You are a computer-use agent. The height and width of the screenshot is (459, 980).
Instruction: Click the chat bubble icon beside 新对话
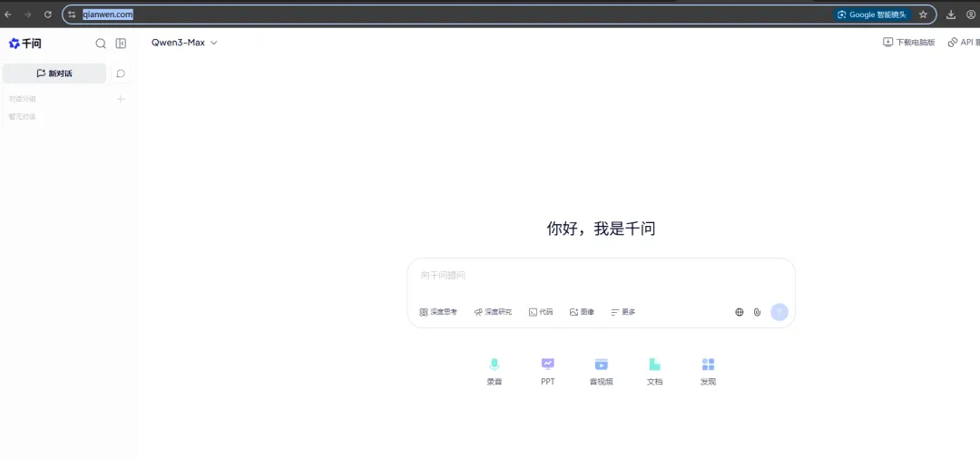[121, 73]
